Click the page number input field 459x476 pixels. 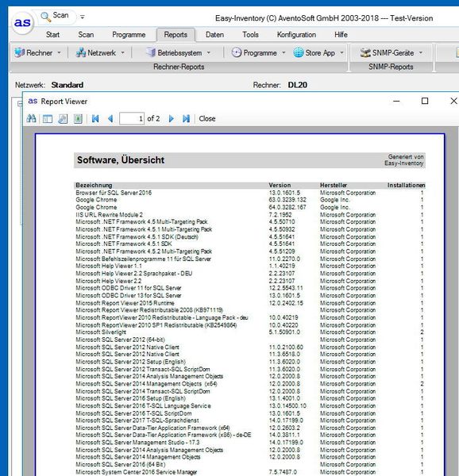coord(132,119)
